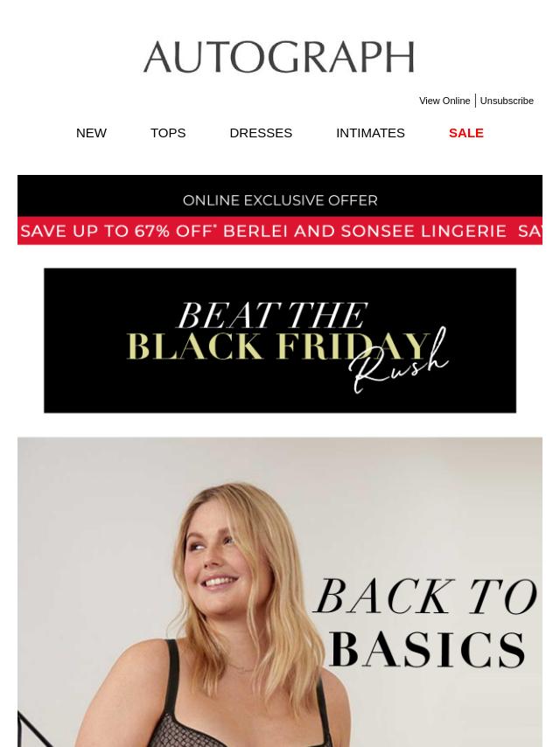
Task: Click the red Save up to 67% off strip
Action: pyautogui.click(x=280, y=231)
